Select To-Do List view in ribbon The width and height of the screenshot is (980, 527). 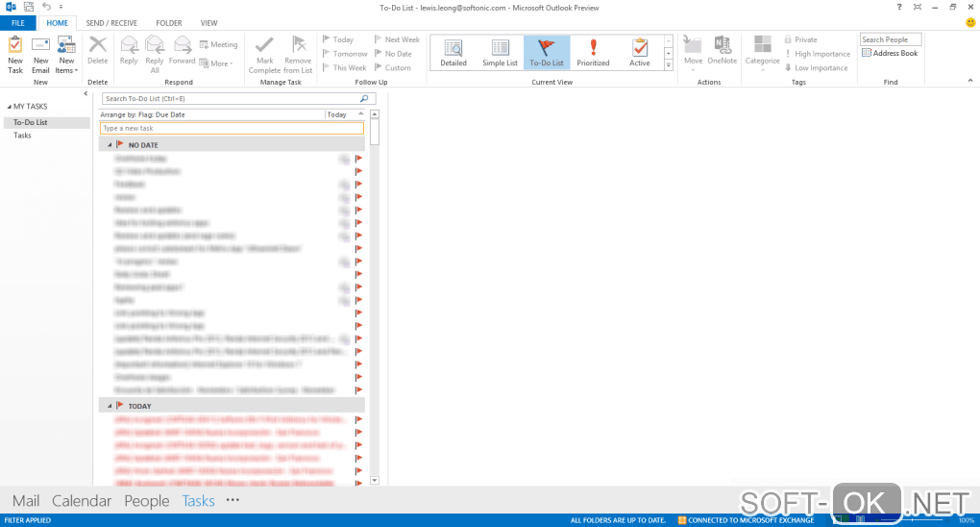pos(547,53)
